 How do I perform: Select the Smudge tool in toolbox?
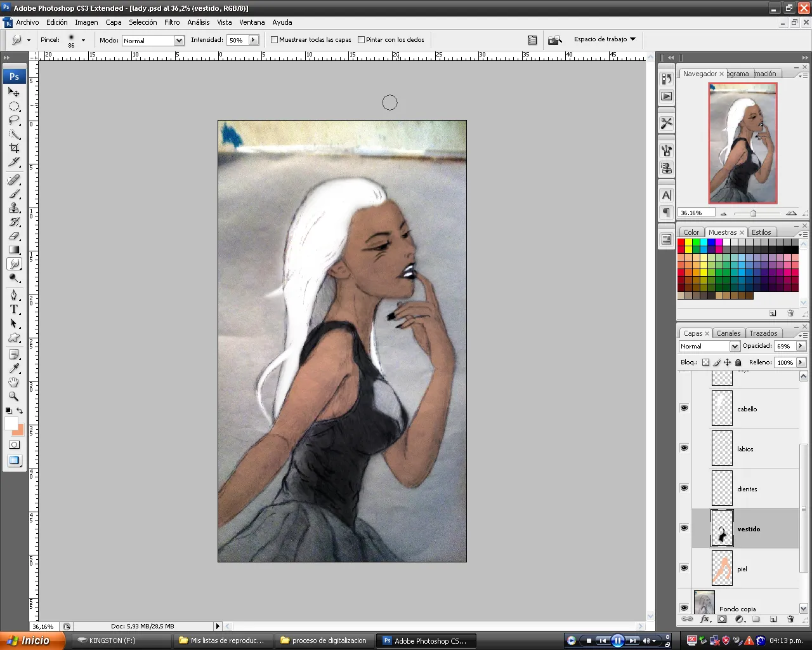tap(14, 264)
